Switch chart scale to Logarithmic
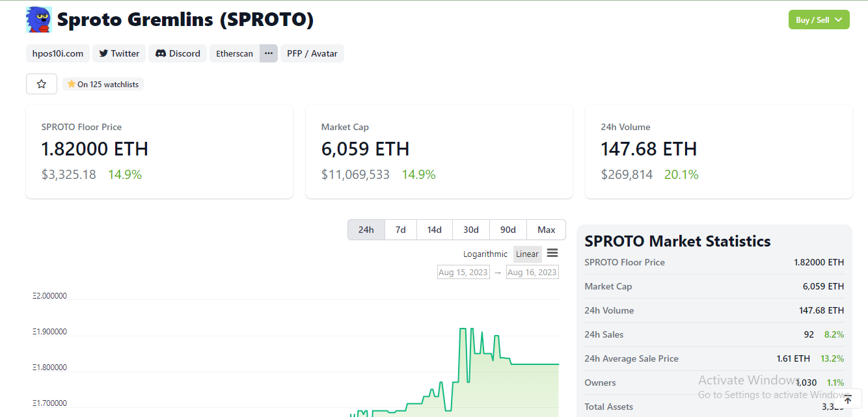 pyautogui.click(x=485, y=254)
